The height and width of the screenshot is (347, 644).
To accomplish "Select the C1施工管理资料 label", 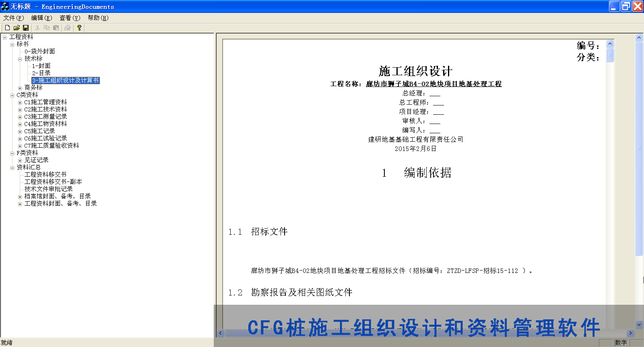I will [45, 102].
